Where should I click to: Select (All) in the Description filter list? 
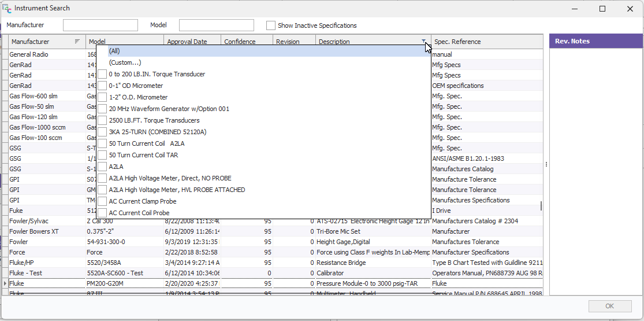114,51
